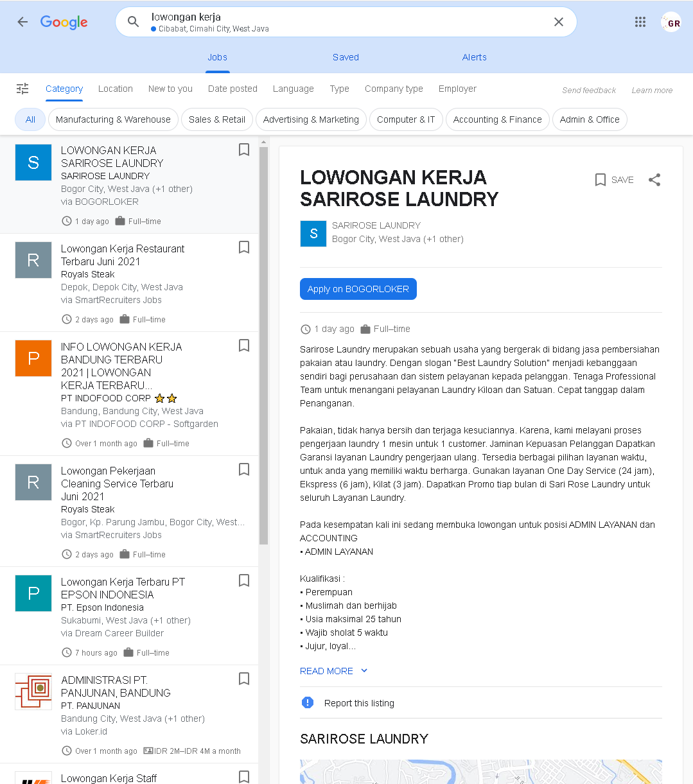Image resolution: width=693 pixels, height=784 pixels.
Task: Click the orange P logo of Indofood
Action: point(33,358)
